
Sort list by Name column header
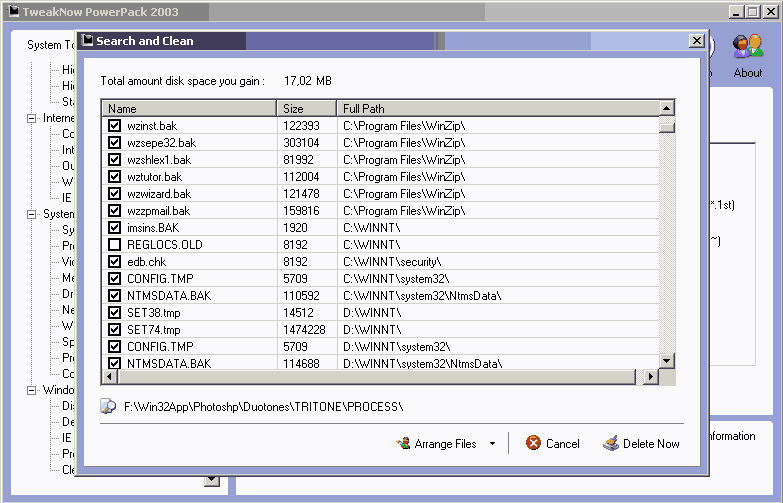click(189, 108)
